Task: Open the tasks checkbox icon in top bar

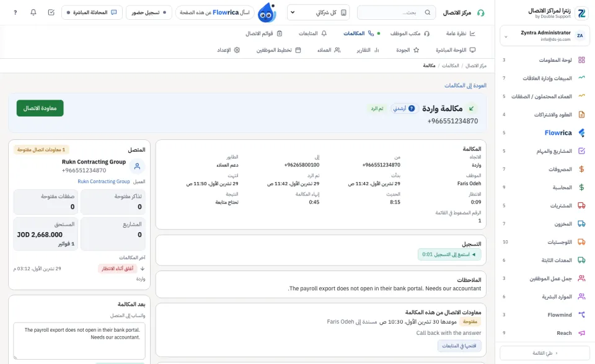Action: pos(51,12)
